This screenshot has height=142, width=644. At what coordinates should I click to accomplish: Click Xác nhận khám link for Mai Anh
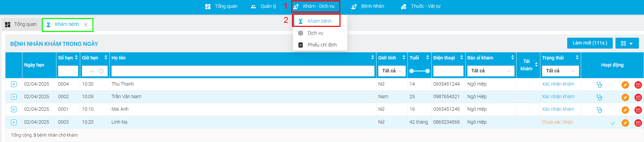(558, 109)
